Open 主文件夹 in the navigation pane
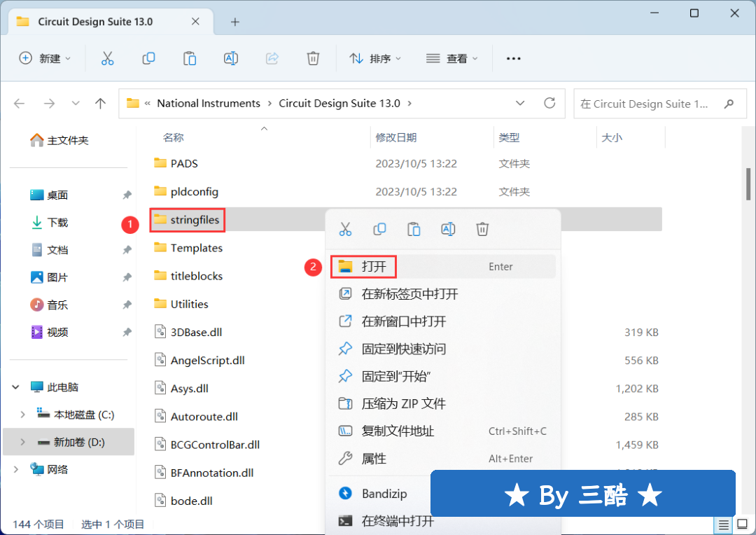 (59, 140)
